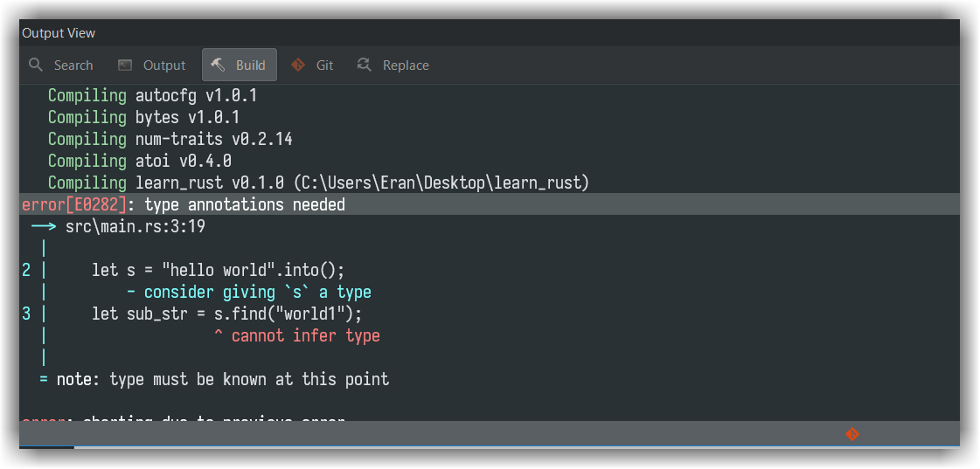This screenshot has height=469, width=980.
Task: Click the 'Compiling num-traits v0.2.14' line
Action: [x=170, y=139]
